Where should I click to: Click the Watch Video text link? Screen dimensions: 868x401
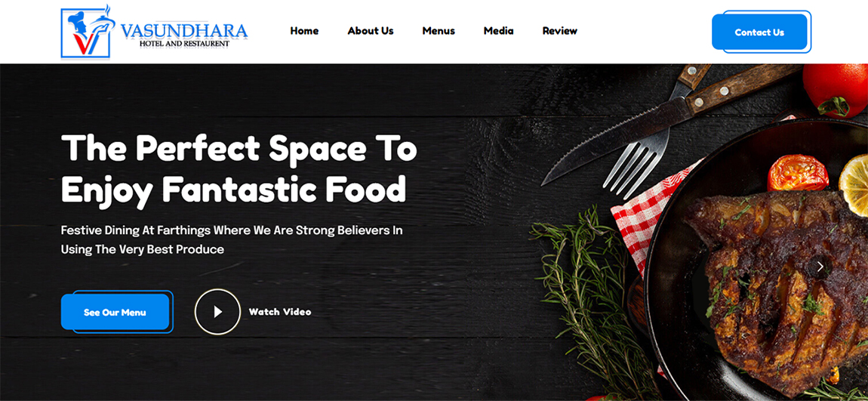tap(279, 312)
